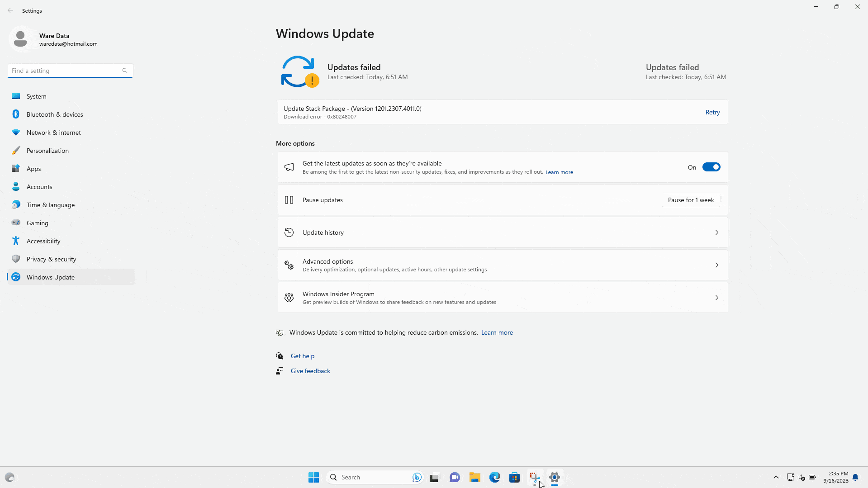The image size is (868, 488).
Task: Click the weather widget on the taskbar
Action: [x=9, y=477]
